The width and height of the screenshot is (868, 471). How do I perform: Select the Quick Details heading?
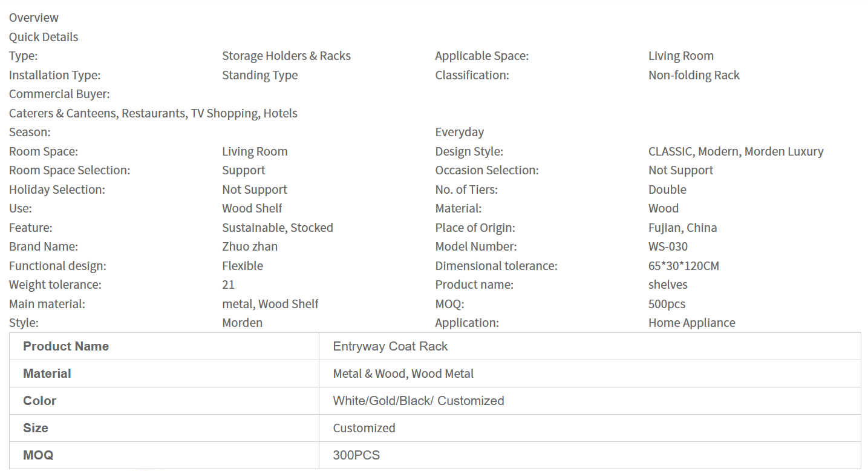[44, 37]
